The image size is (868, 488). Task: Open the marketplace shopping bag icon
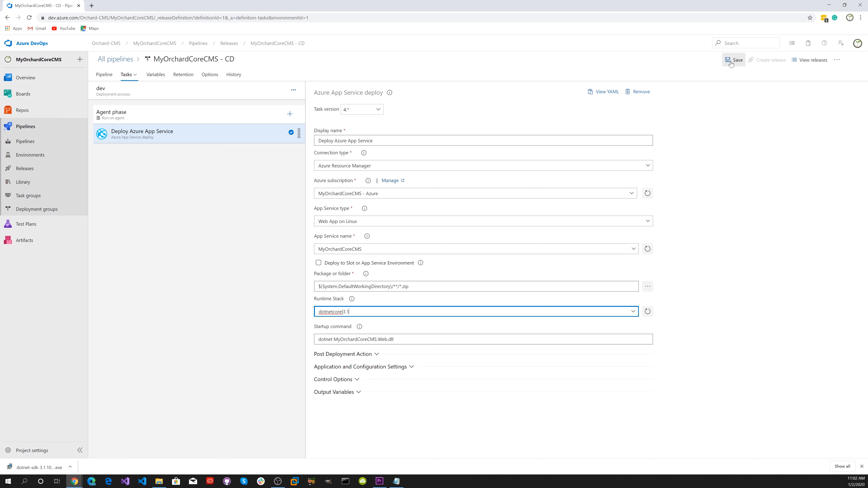(x=808, y=43)
